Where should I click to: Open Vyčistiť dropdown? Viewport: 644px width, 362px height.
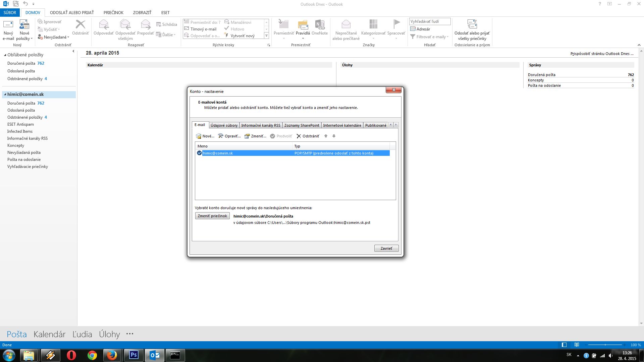pyautogui.click(x=49, y=29)
